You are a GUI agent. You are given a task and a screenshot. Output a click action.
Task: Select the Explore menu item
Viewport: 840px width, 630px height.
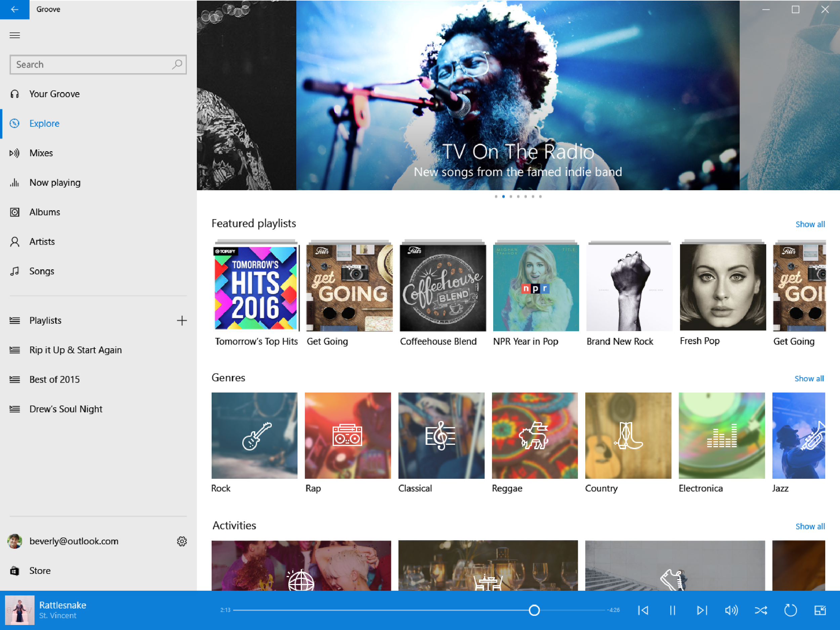click(98, 123)
